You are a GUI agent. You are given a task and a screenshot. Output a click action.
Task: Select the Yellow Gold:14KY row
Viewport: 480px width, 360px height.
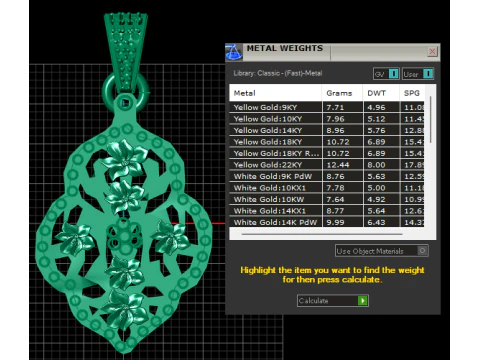[327, 130]
